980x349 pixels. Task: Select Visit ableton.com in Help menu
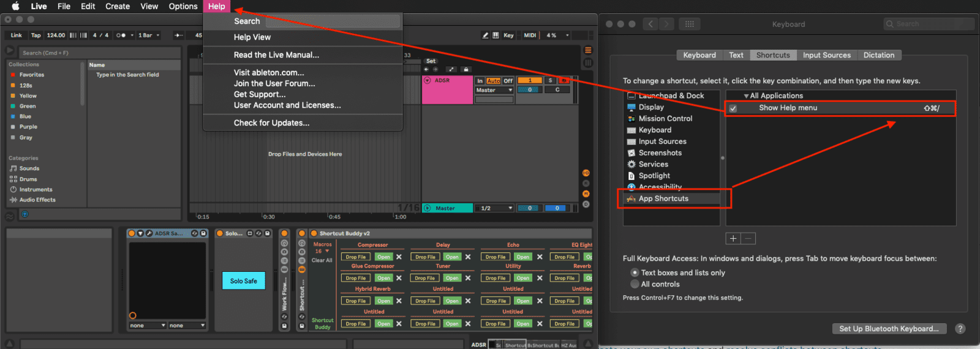[x=269, y=72]
